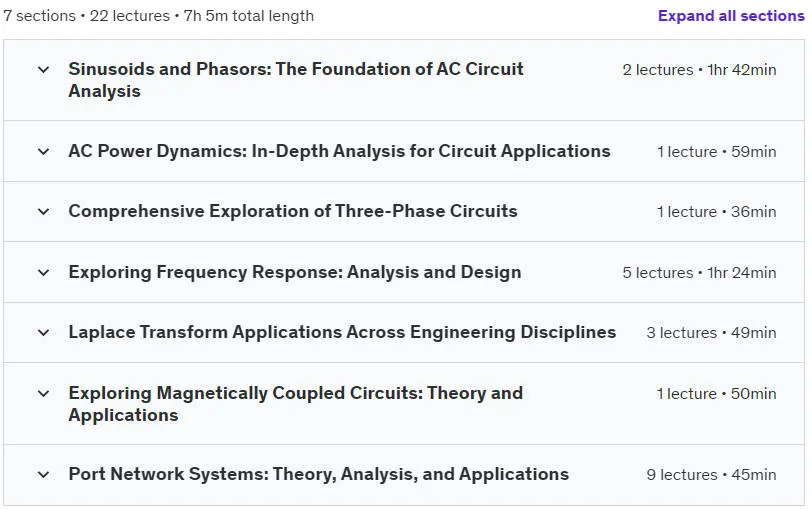Open Laplace Transform Applications Across Engineering Disciplines
The height and width of the screenshot is (509, 812).
(x=342, y=332)
